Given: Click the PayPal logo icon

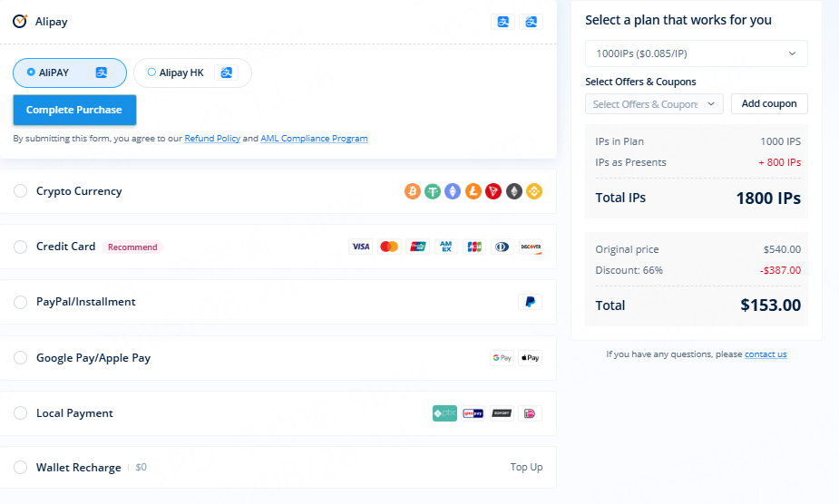Looking at the screenshot, I should [x=530, y=302].
